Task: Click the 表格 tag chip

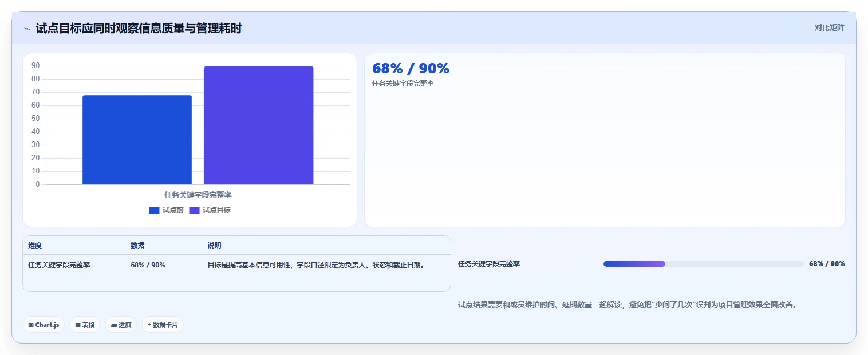Action: 85,325
